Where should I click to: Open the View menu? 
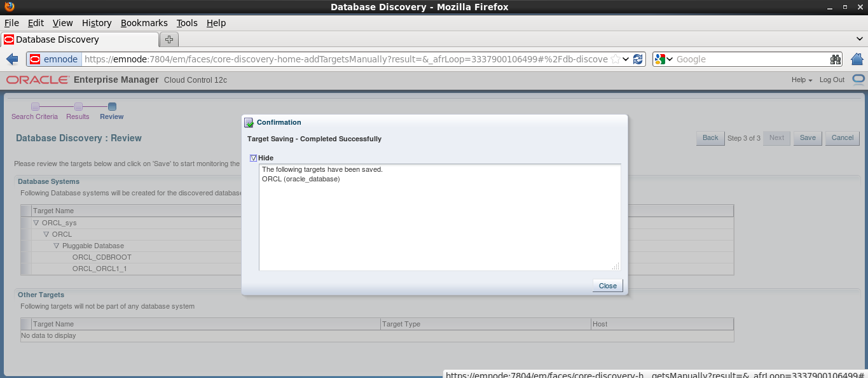click(x=62, y=23)
